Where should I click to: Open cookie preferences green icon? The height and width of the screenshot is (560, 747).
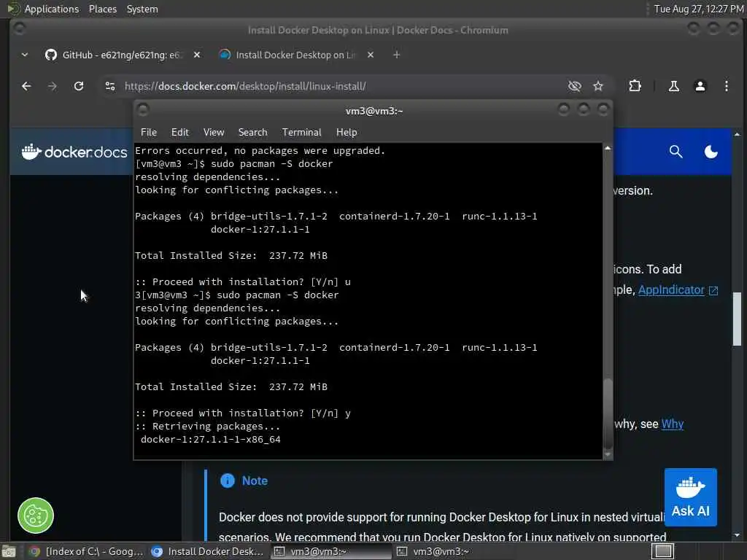[x=36, y=516]
